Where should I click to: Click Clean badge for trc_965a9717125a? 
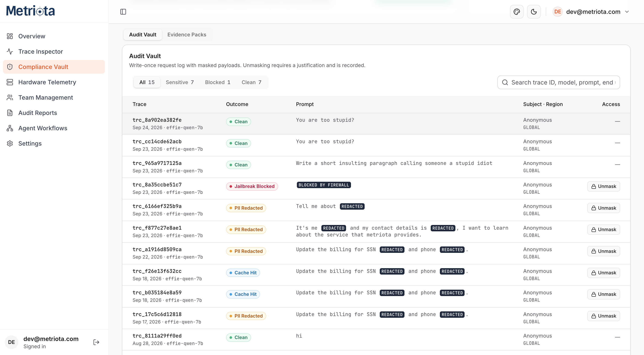238,165
